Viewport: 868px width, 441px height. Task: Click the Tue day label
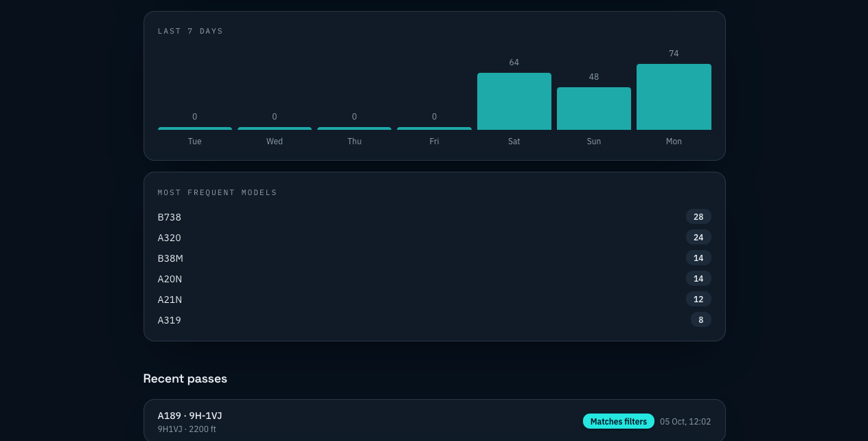click(195, 142)
